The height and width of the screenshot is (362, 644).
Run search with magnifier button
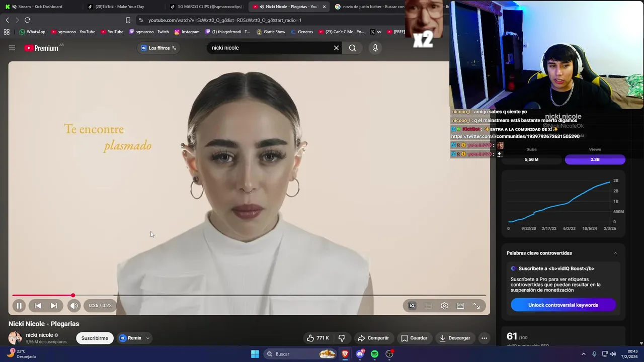click(352, 48)
